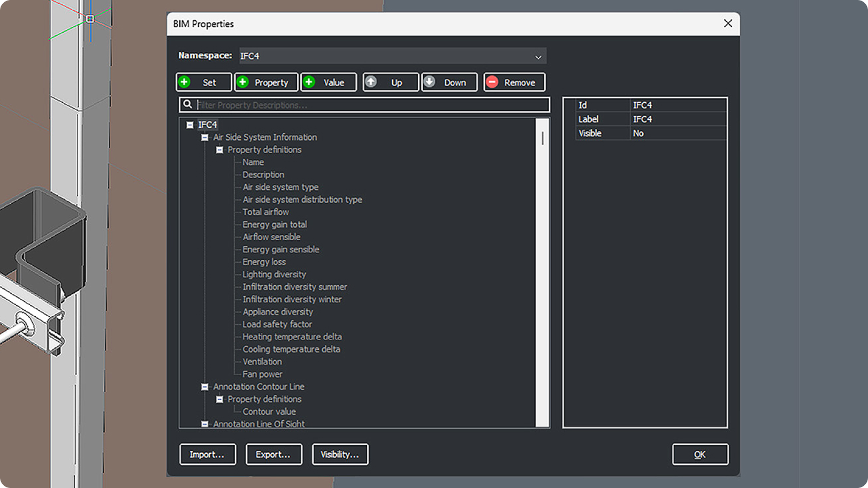Click the Export button

[273, 454]
